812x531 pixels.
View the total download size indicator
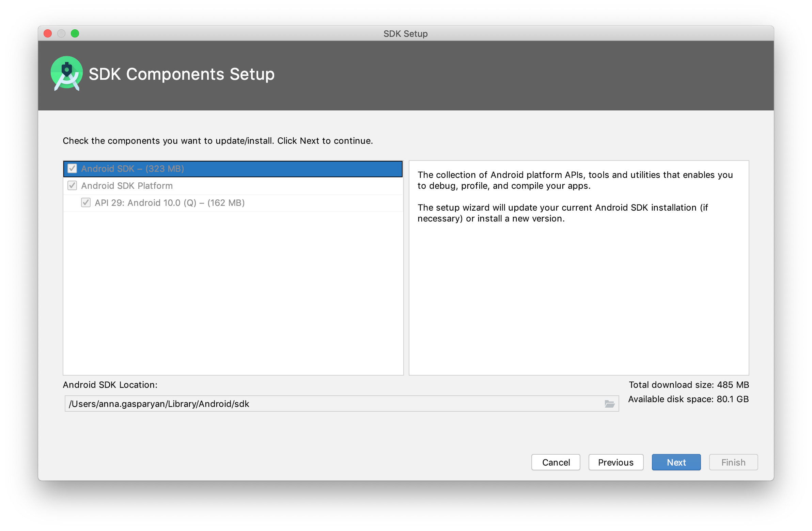coord(689,385)
